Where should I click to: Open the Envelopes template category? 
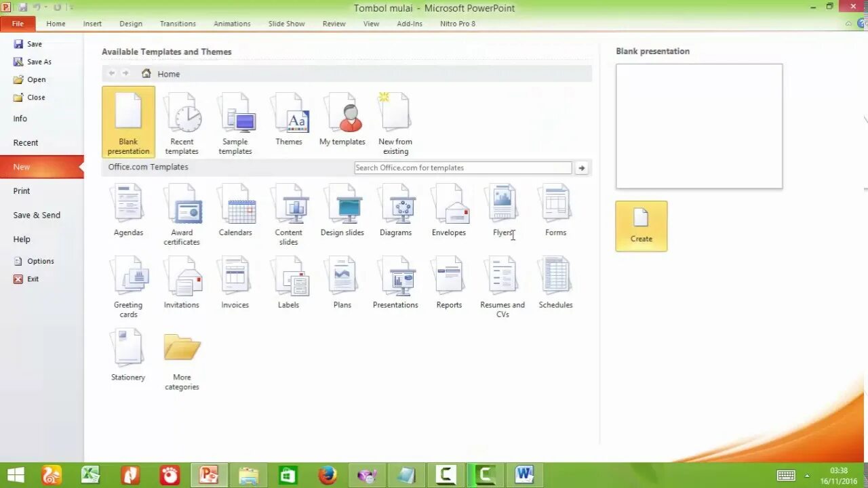click(449, 210)
